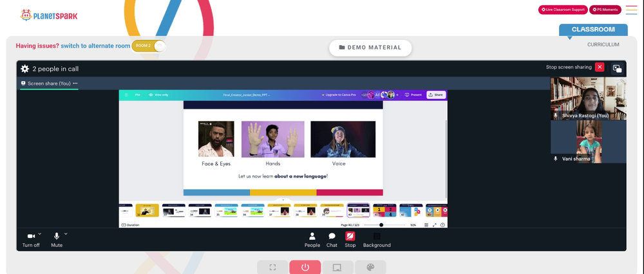This screenshot has width=644, height=274.
Task: Select slide thumbnail 41
Action: [385, 210]
